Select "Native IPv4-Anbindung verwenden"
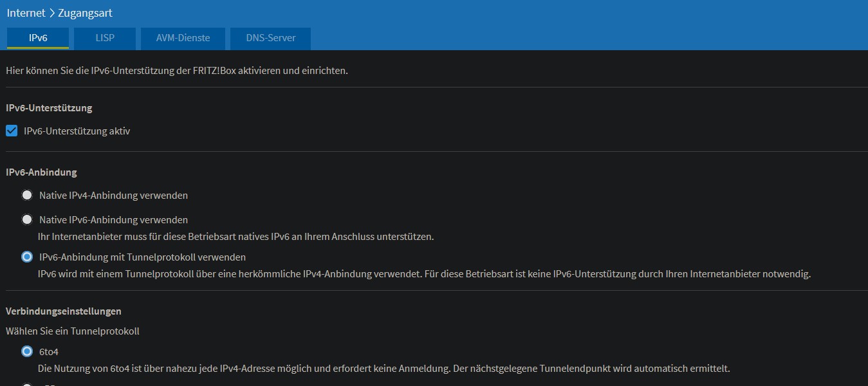Screen dimensions: 868x386 [26, 194]
